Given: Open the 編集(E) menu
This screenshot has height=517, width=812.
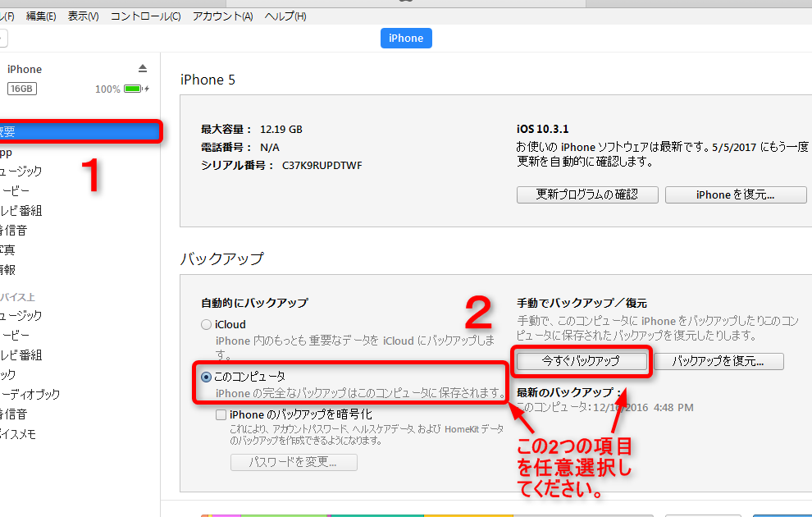Looking at the screenshot, I should point(41,16).
